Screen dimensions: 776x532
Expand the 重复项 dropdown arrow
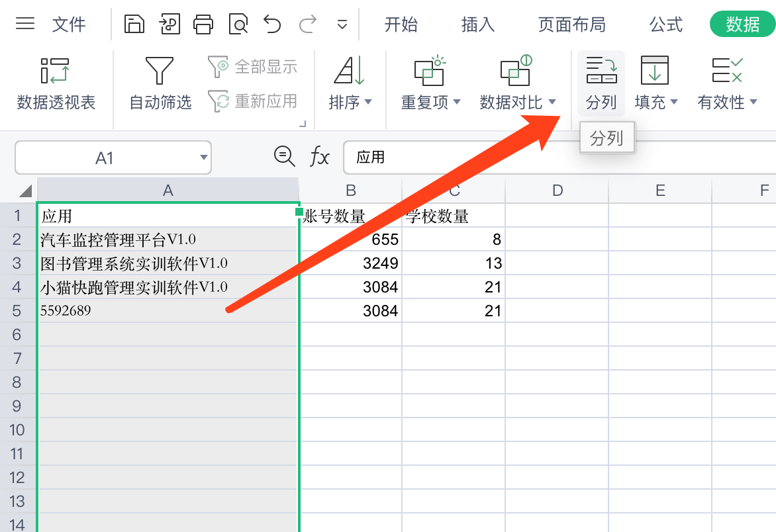pyautogui.click(x=457, y=102)
